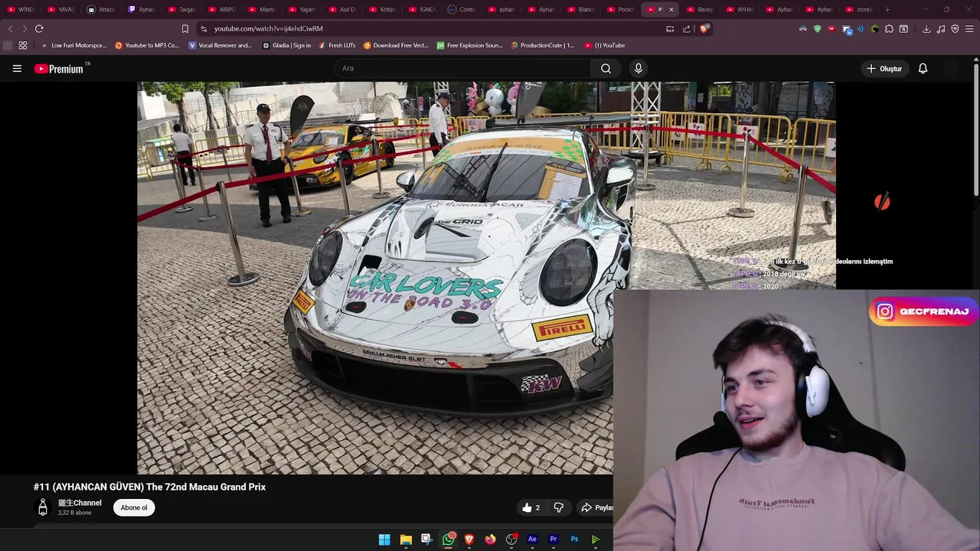
Task: Open the Low Fuel Motorsport bookmark
Action: coord(75,45)
